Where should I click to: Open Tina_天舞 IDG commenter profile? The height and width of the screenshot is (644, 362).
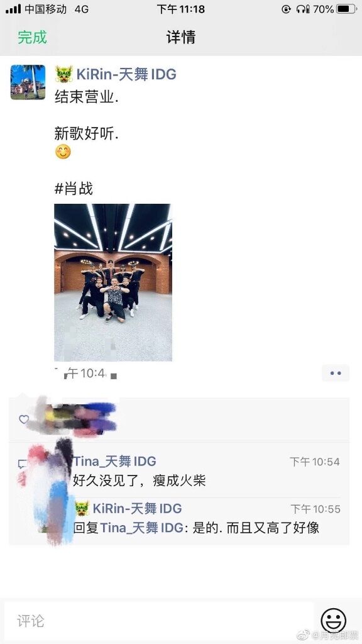pos(114,461)
